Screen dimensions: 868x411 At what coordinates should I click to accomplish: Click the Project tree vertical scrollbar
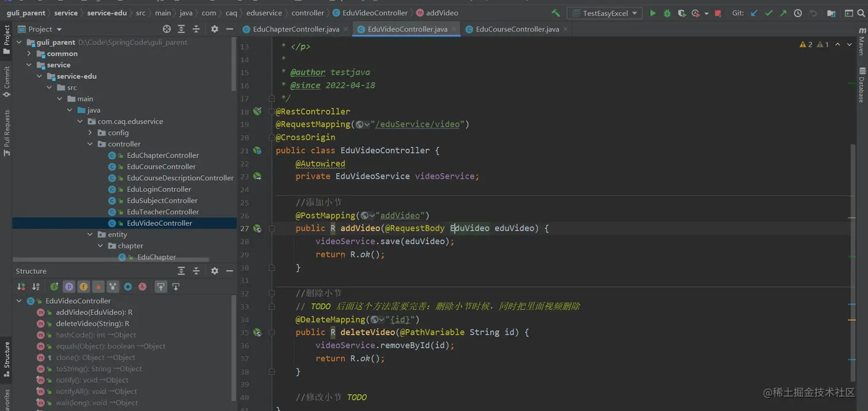(x=234, y=64)
